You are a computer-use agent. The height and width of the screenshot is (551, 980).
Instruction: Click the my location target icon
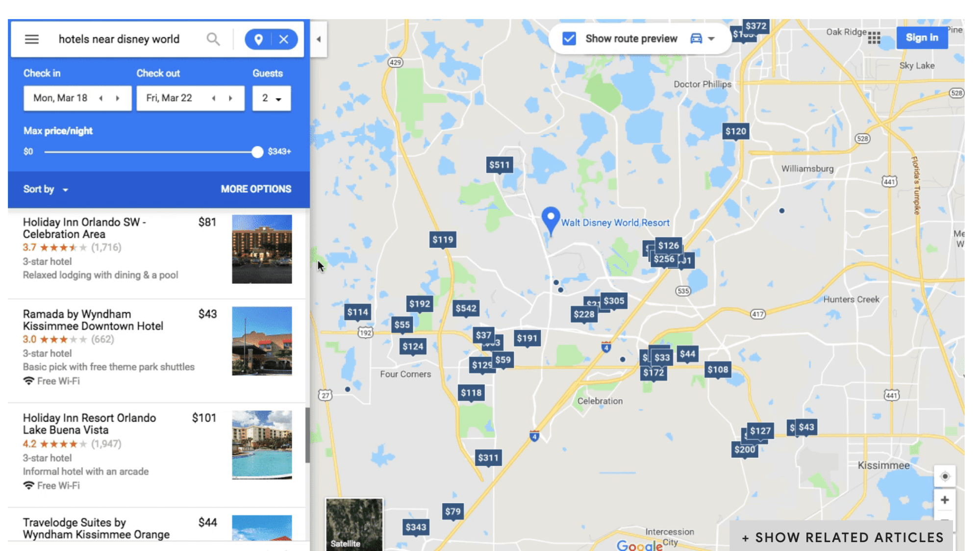point(945,476)
